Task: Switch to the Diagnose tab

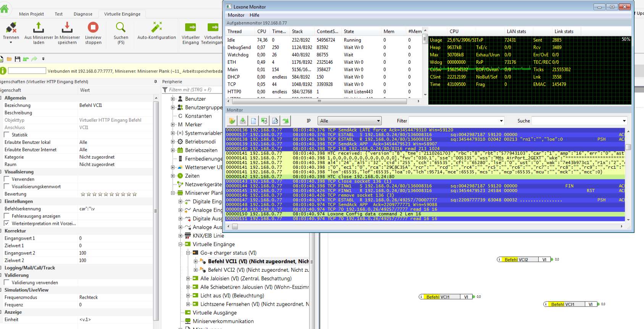Action: point(83,14)
